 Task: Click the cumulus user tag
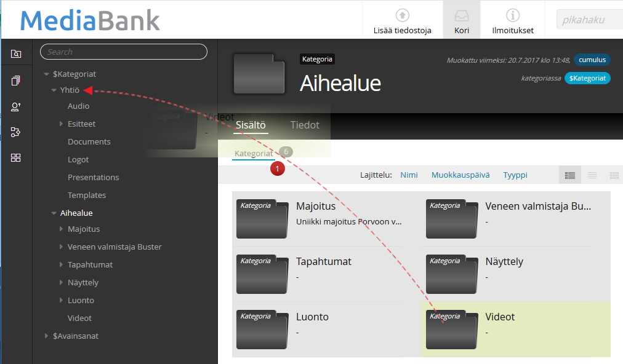point(592,60)
